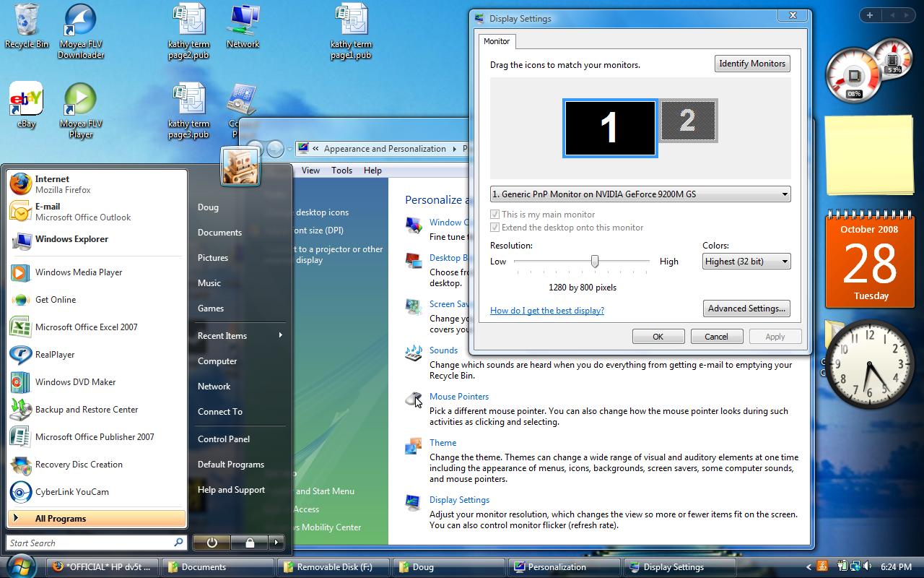This screenshot has width=924, height=578.
Task: Click the Start menu power button
Action: click(212, 542)
